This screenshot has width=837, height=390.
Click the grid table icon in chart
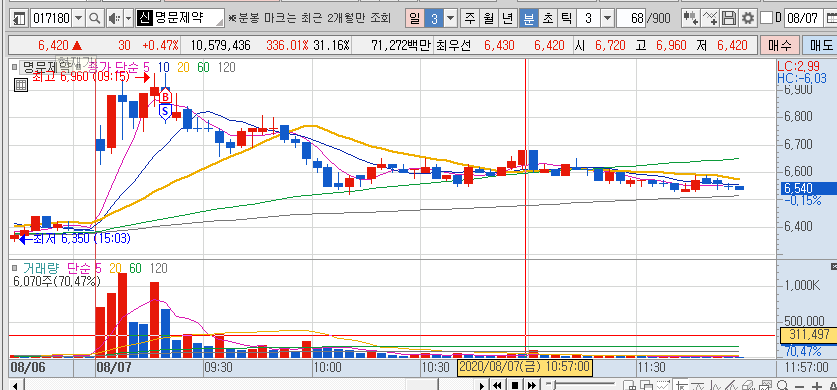point(20,85)
